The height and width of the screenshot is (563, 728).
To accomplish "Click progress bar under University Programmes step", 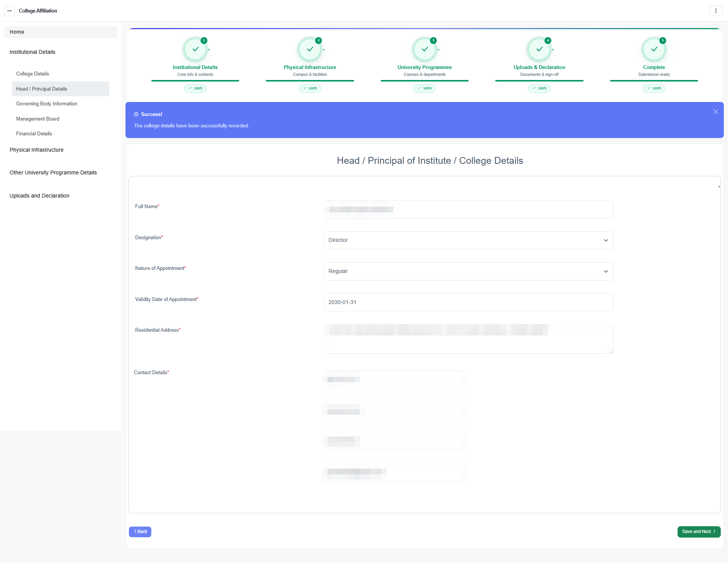I will click(425, 81).
